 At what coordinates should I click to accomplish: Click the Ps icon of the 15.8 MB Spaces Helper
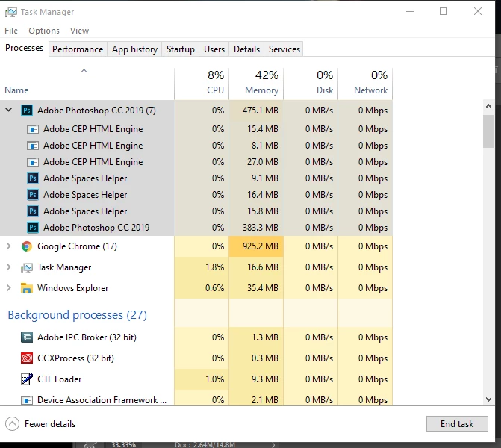click(x=33, y=211)
